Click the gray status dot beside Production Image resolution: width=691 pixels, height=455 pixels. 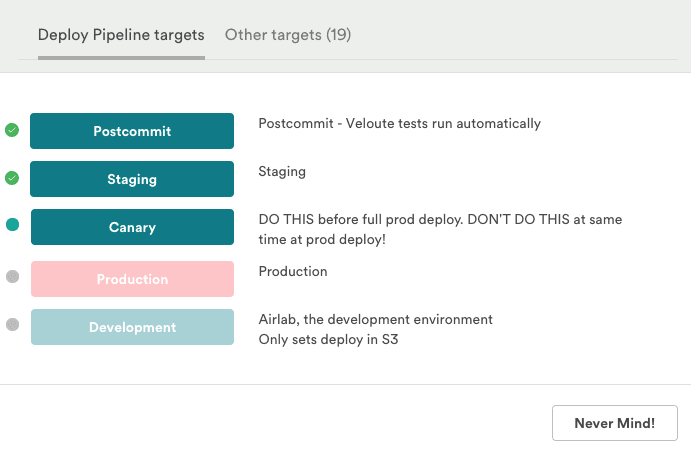pyautogui.click(x=12, y=276)
